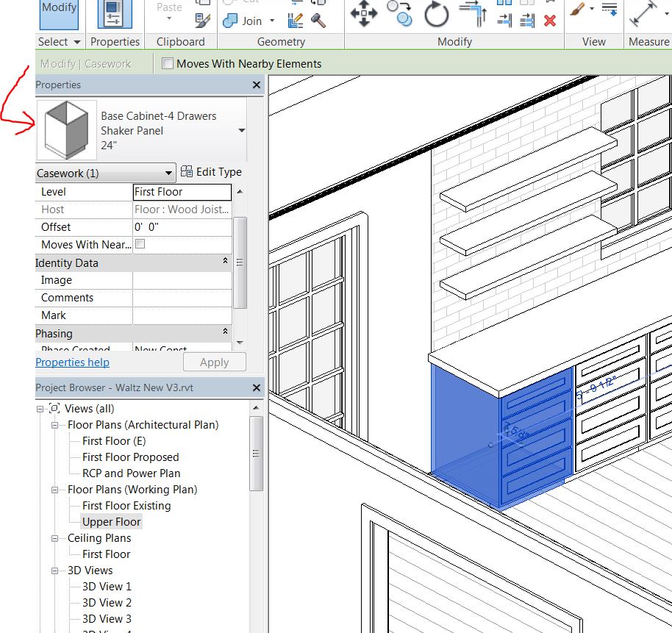Tick the Moves With Nearby checkbox in Properties
The height and width of the screenshot is (633, 672).
point(140,244)
